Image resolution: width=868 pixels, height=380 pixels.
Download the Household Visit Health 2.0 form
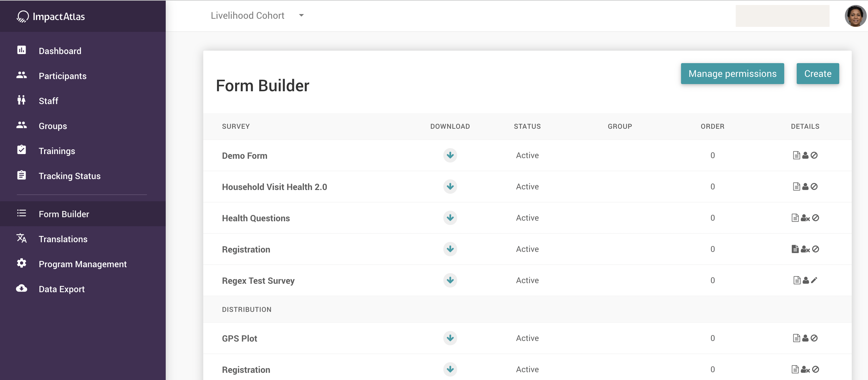tap(450, 187)
